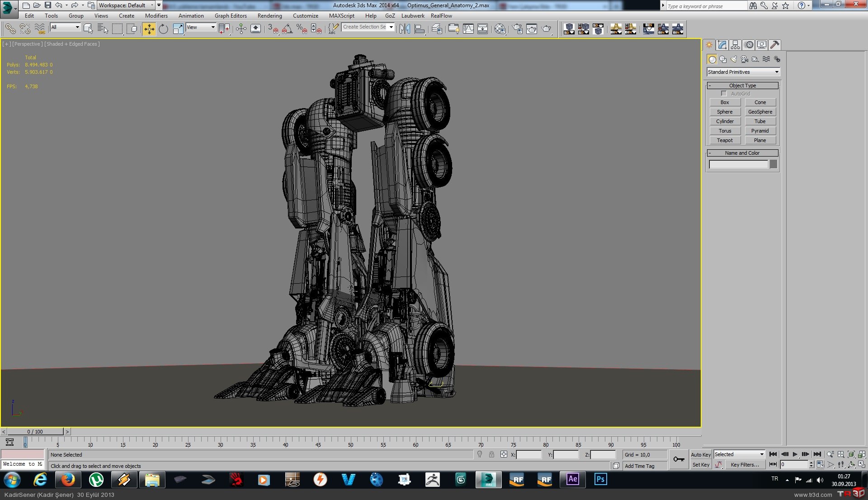Choose Rectangular Selection Region tool
The image size is (868, 500).
118,29
